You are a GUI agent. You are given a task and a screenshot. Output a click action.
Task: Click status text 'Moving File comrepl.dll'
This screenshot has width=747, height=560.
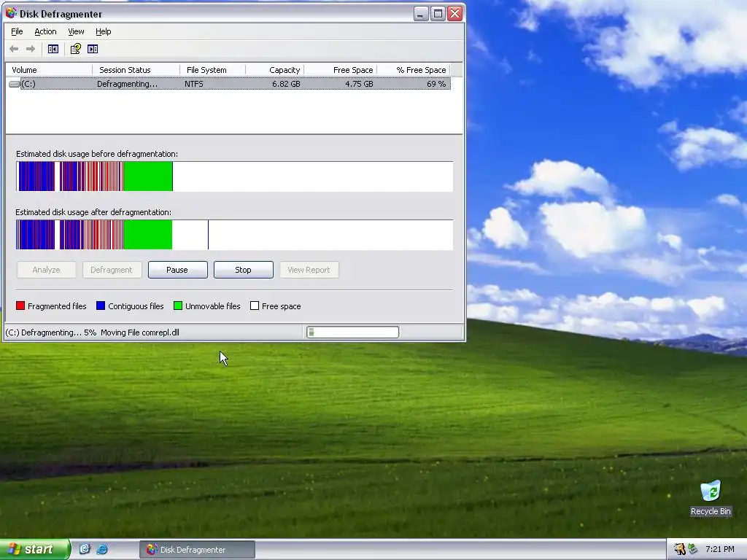point(139,332)
